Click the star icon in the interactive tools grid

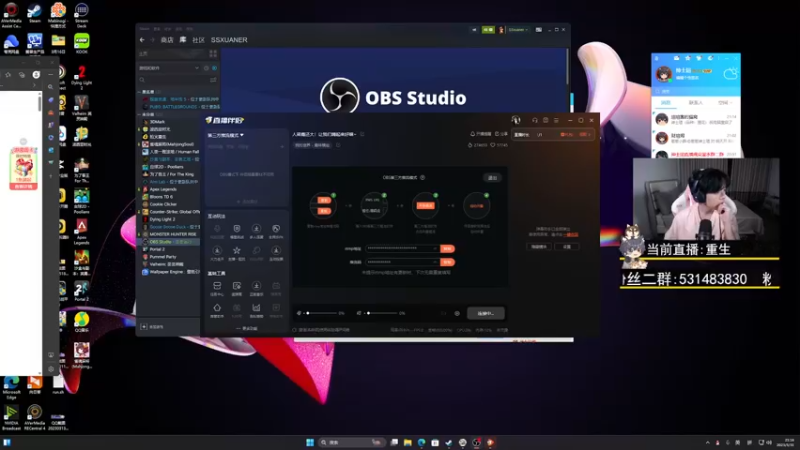(x=237, y=251)
